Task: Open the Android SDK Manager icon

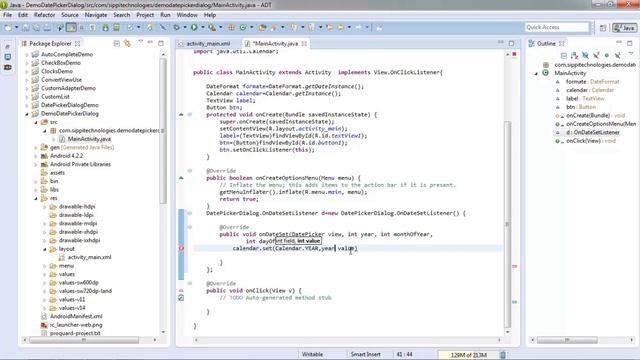Action: pyautogui.click(x=105, y=27)
